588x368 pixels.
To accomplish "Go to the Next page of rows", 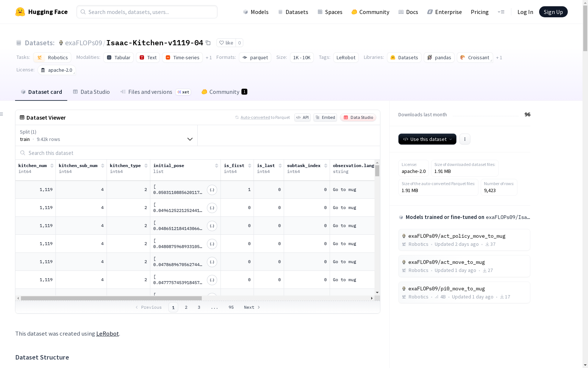I will [x=252, y=307].
